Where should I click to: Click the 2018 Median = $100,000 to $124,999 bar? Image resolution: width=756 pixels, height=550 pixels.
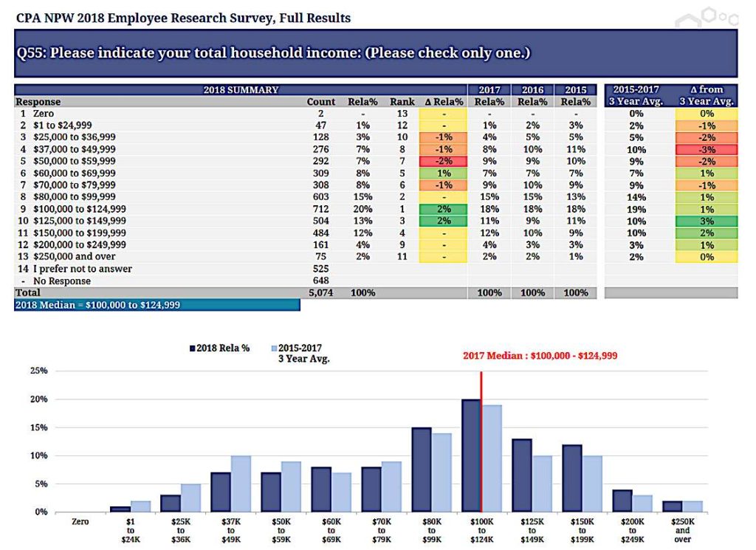(157, 305)
